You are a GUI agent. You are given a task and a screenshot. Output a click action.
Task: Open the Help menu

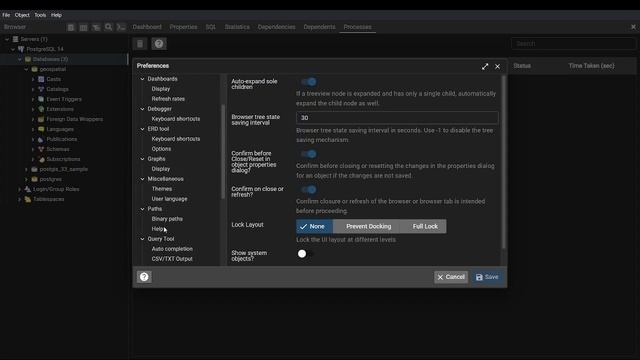(56, 15)
